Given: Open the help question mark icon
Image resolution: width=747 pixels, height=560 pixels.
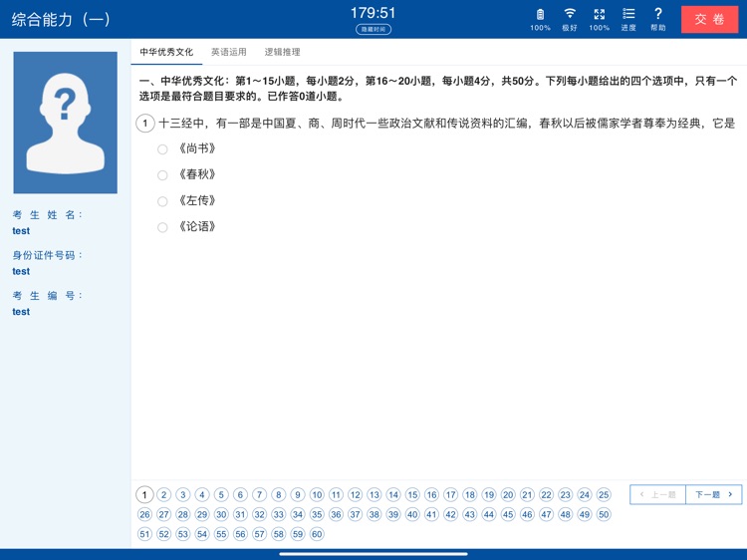Looking at the screenshot, I should [x=658, y=13].
